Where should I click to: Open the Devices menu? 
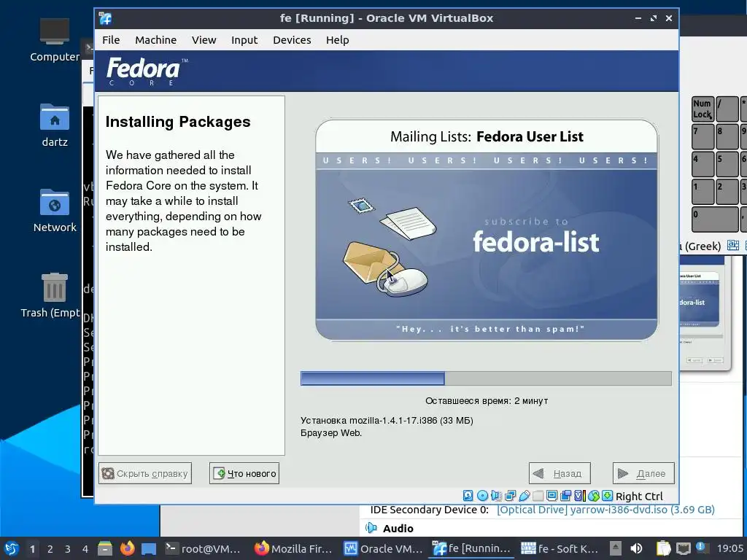click(x=292, y=40)
